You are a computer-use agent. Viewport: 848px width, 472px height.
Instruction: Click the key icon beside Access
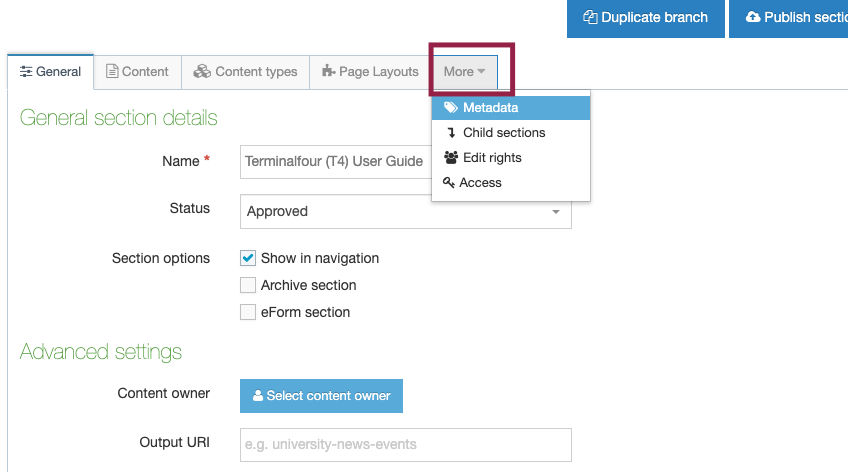click(448, 182)
